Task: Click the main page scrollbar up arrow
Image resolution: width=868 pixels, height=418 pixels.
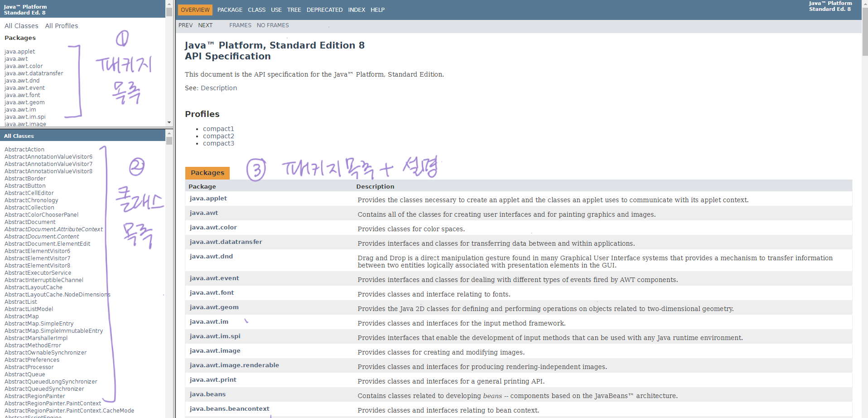Action: pyautogui.click(x=865, y=3)
